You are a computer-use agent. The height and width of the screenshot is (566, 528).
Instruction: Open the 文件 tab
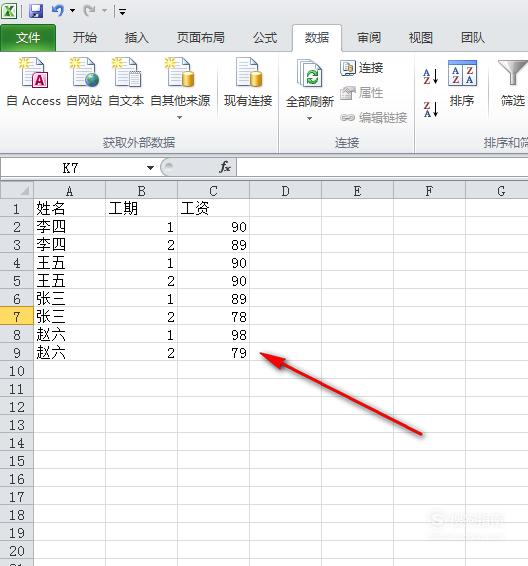point(28,38)
